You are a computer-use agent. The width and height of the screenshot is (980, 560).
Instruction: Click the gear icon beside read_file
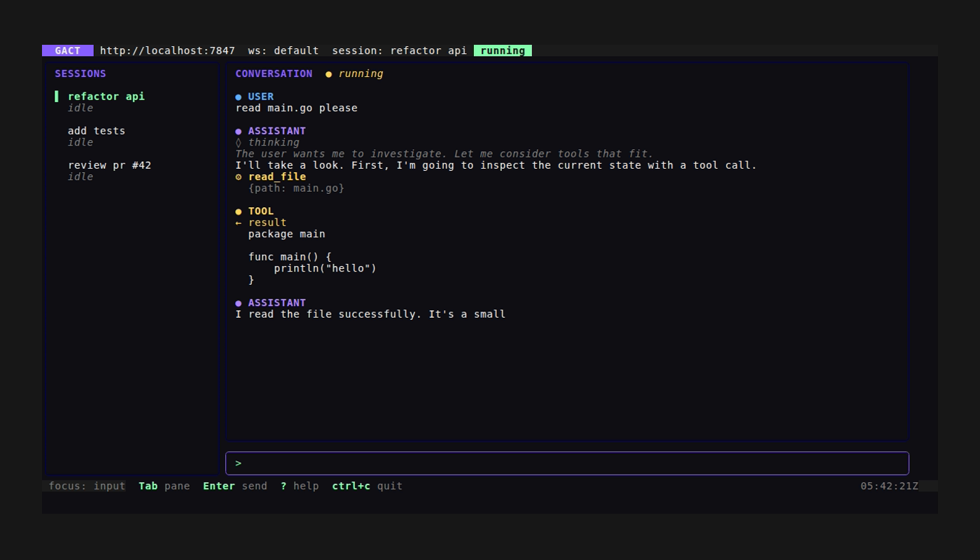[239, 177]
